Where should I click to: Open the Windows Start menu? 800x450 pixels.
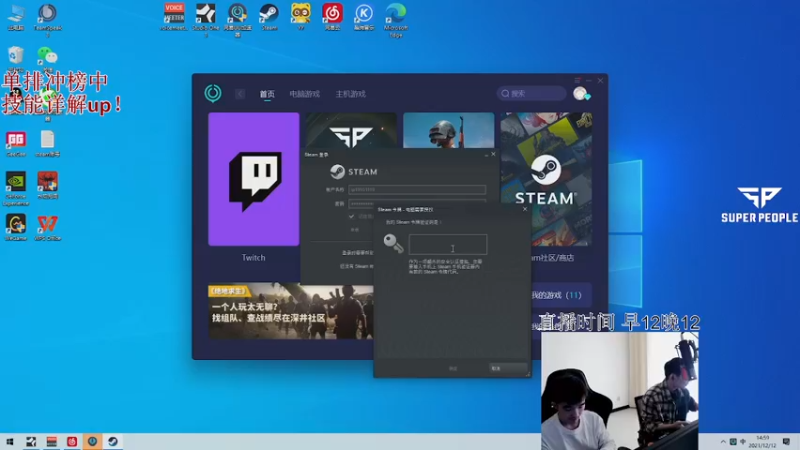[10, 441]
